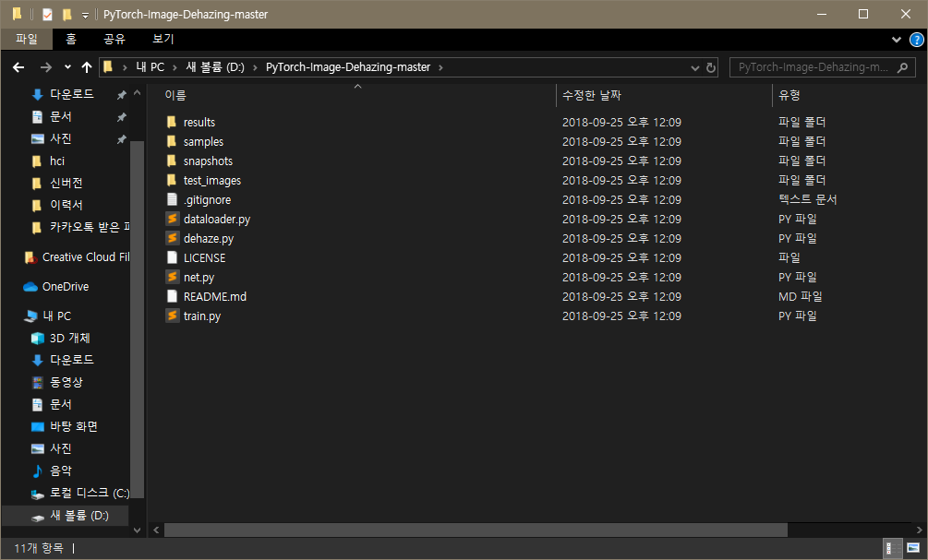Click 새 볼륨 (D:) in the address breadcrumb
This screenshot has height=560, width=928.
point(215,67)
